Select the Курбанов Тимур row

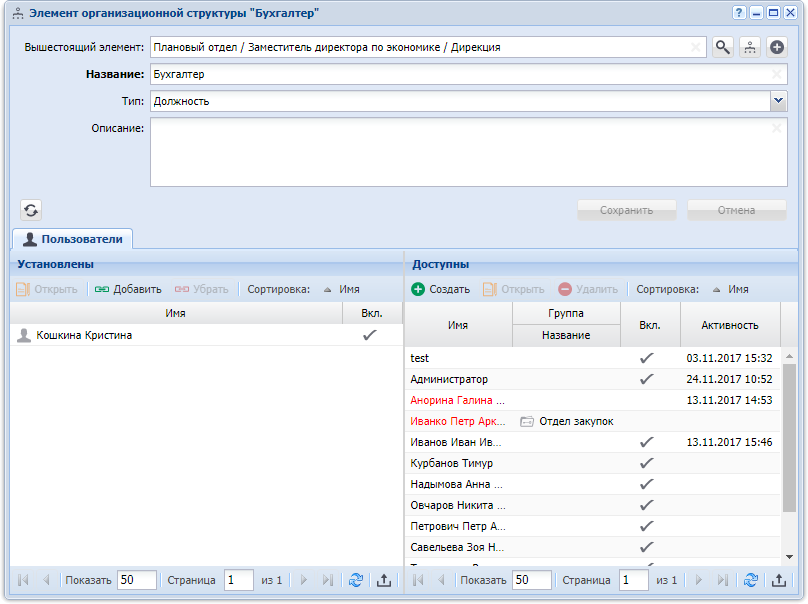pyautogui.click(x=593, y=463)
